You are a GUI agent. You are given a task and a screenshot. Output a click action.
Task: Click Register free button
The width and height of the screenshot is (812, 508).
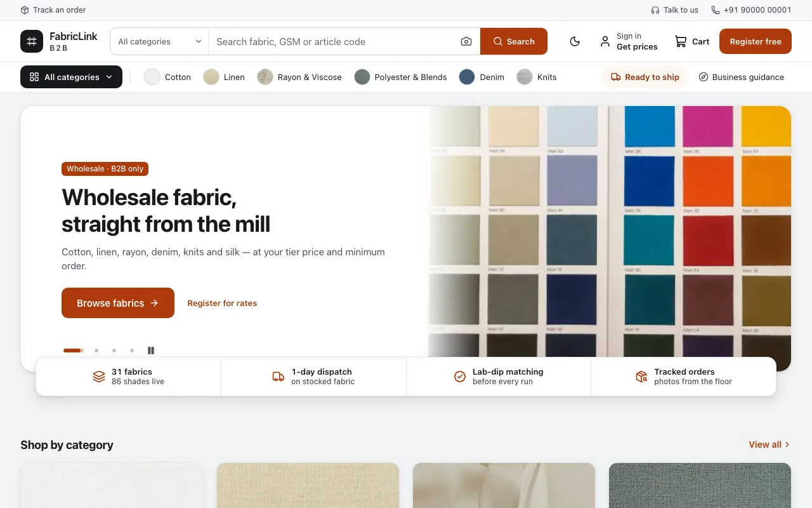(756, 41)
